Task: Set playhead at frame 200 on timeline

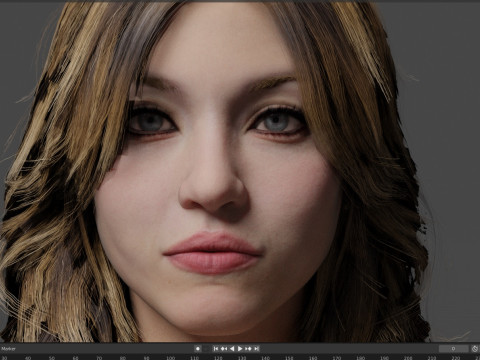Action: 408,358
